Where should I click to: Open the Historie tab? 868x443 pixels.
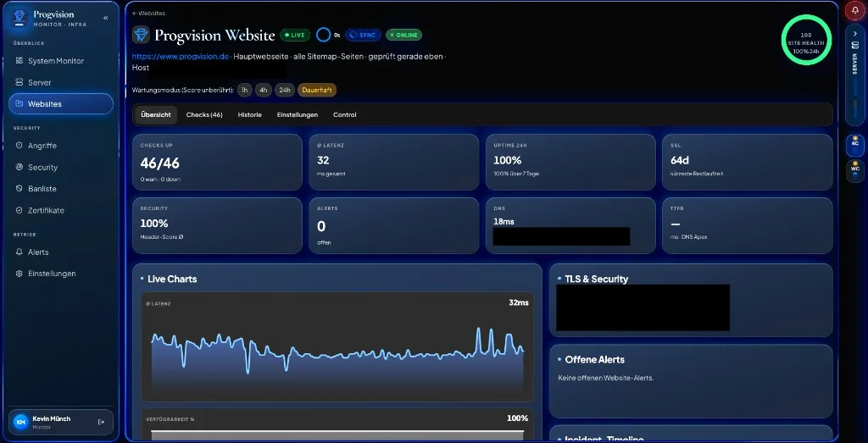[250, 115]
